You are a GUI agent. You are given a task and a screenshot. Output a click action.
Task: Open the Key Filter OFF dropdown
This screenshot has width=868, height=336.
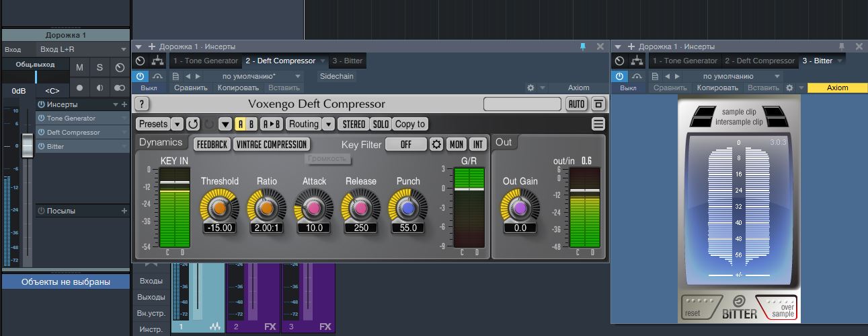(405, 144)
